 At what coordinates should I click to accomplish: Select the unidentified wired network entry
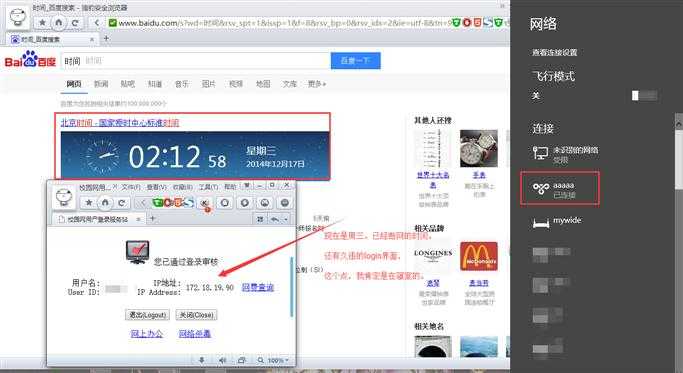coord(565,154)
